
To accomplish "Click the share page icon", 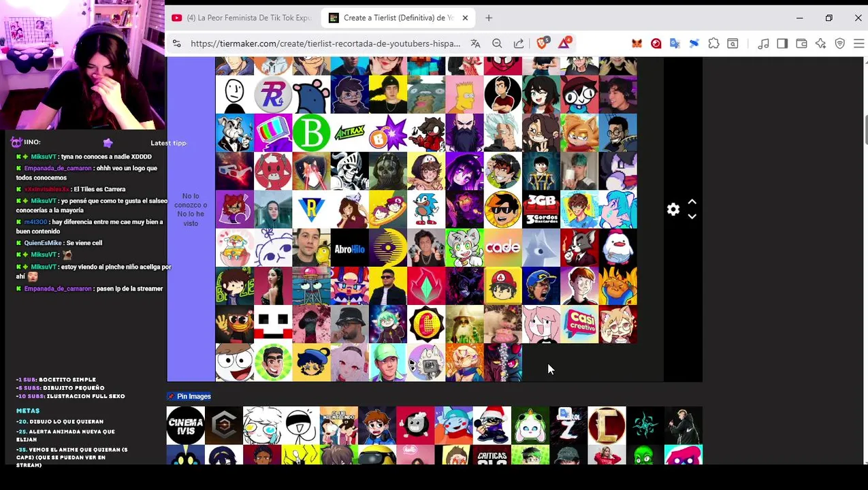I will tap(519, 44).
